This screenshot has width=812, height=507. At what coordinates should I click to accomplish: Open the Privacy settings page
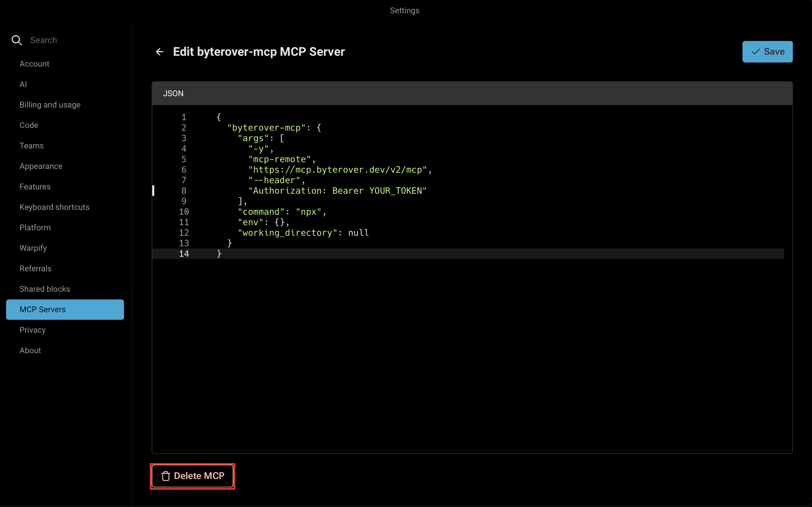coord(33,330)
